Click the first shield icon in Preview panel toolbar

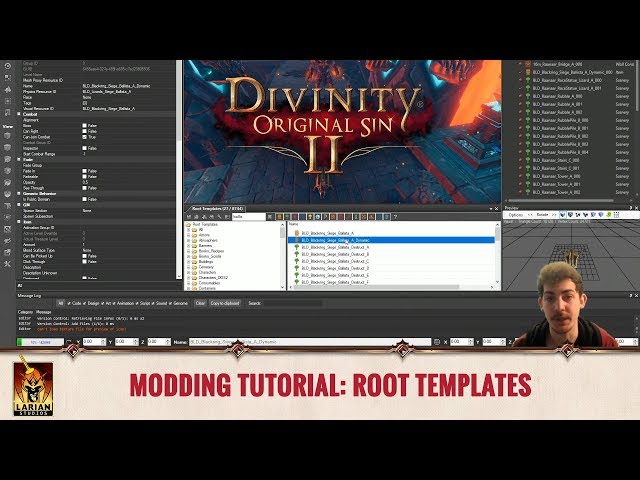coord(563,215)
